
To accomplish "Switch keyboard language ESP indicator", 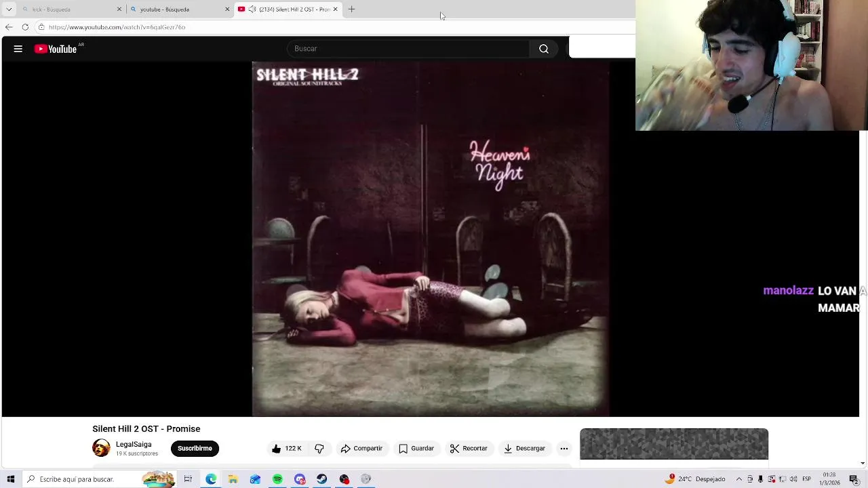I will 807,479.
